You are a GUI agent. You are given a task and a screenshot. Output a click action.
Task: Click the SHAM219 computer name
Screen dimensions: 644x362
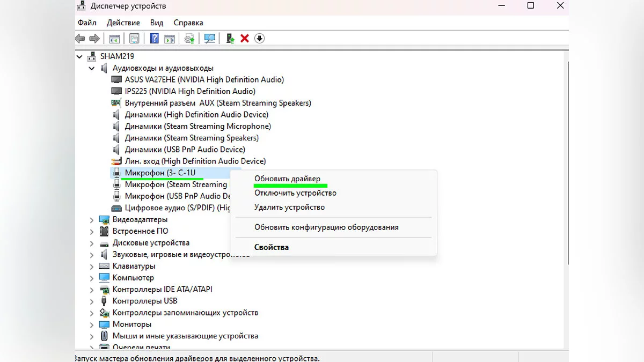[x=117, y=56]
